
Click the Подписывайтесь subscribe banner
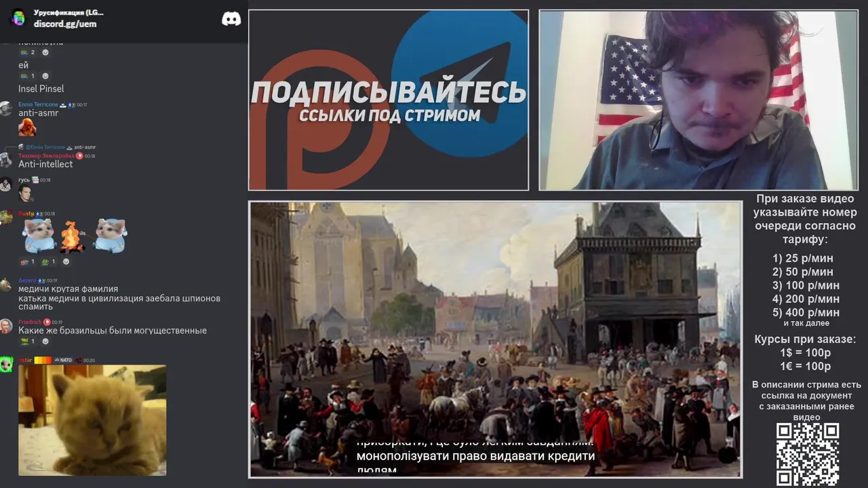tap(389, 100)
